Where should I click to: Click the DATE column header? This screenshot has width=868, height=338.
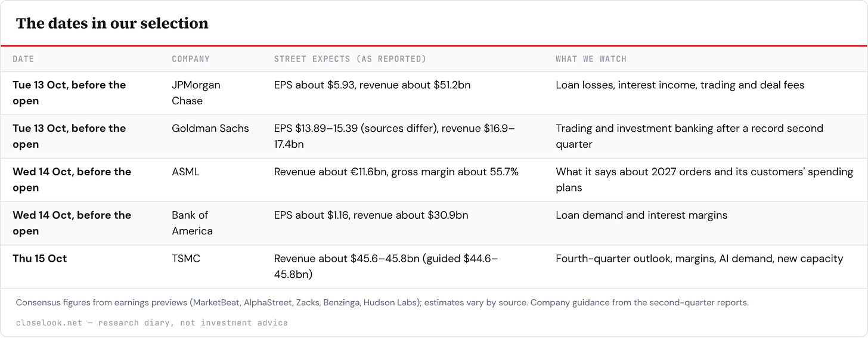click(x=23, y=59)
